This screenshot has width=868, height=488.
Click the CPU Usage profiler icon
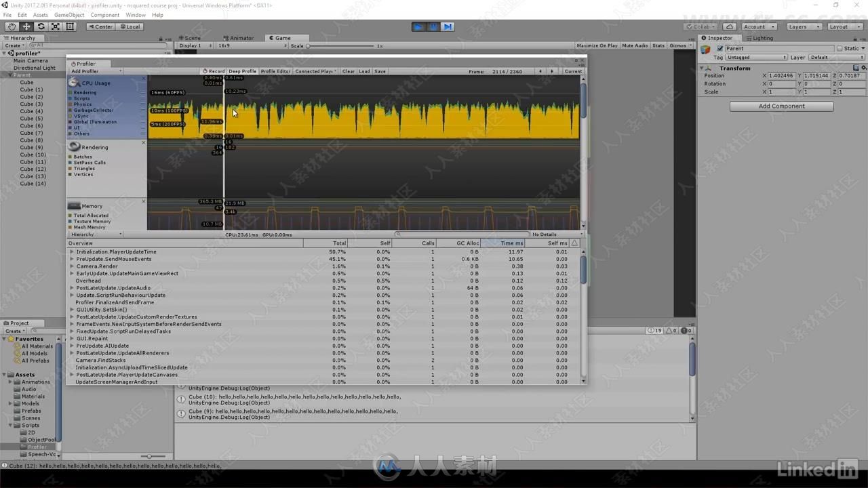[74, 83]
